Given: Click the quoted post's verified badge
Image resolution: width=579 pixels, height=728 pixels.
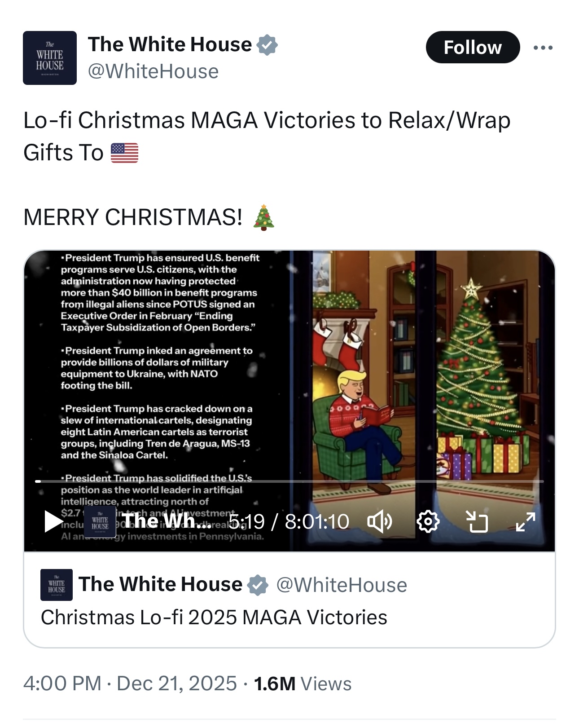Looking at the screenshot, I should point(258,585).
